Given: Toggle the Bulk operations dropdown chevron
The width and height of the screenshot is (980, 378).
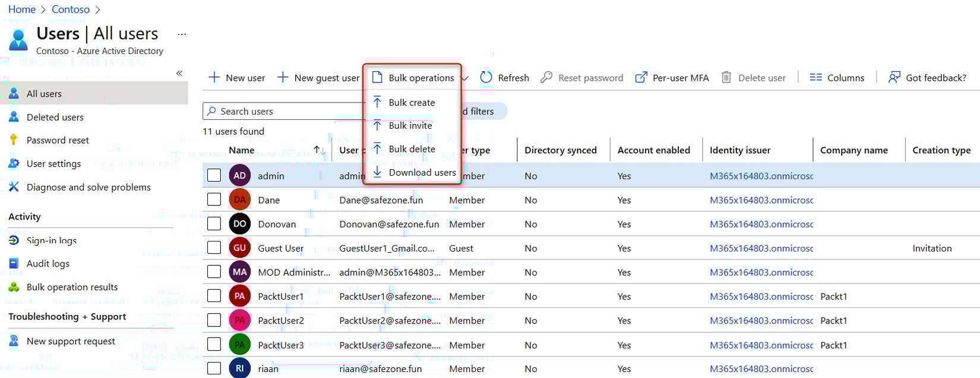Looking at the screenshot, I should (x=465, y=78).
